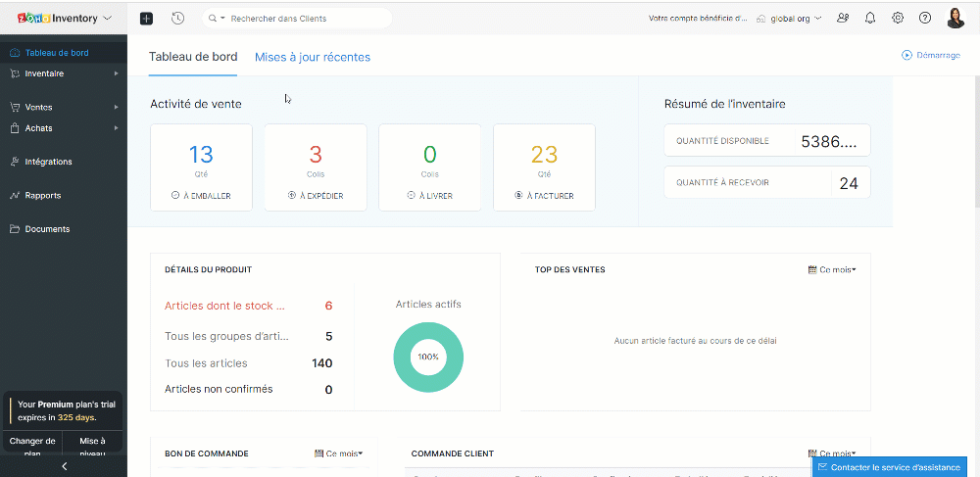Open the recent history clock icon
This screenshot has height=477, width=980.
177,19
